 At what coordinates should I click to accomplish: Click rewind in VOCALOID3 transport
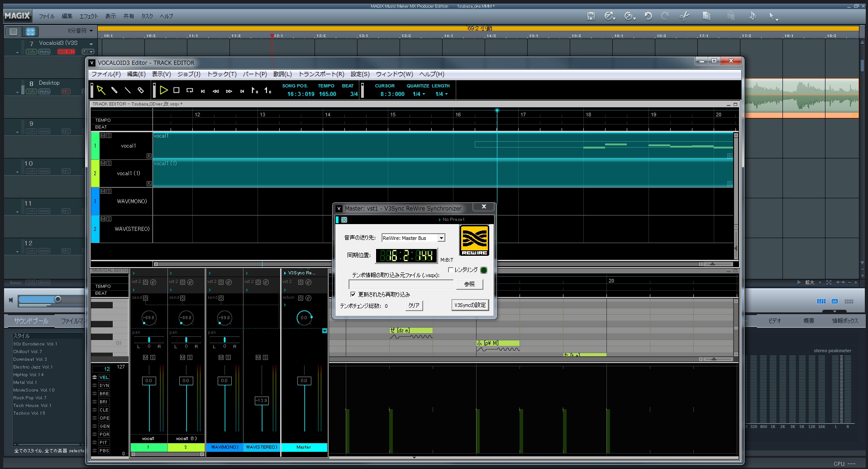pyautogui.click(x=216, y=91)
